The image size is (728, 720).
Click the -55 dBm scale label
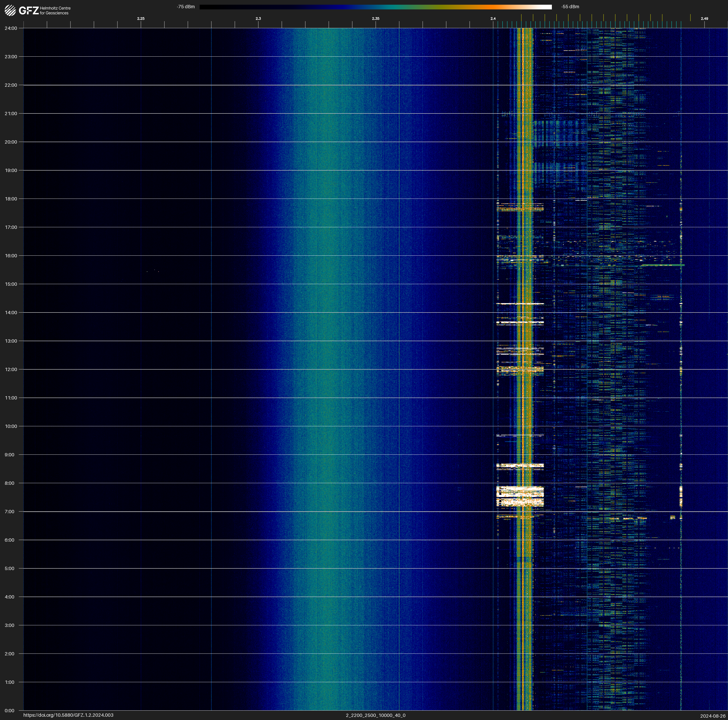pos(570,7)
